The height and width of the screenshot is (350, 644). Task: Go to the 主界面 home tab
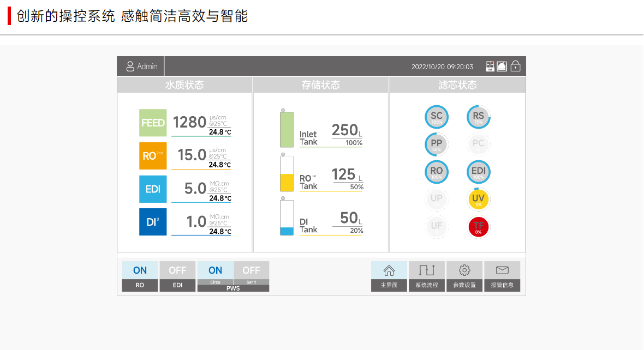tap(389, 276)
